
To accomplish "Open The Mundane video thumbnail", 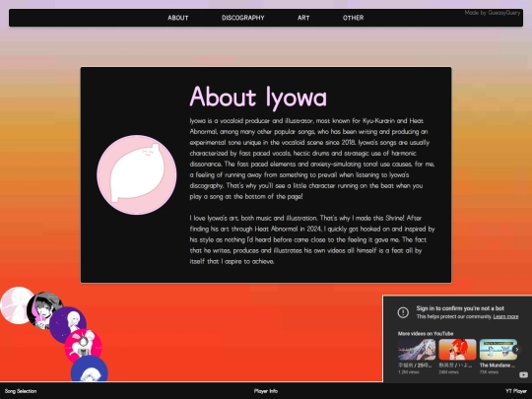I will coord(499,350).
